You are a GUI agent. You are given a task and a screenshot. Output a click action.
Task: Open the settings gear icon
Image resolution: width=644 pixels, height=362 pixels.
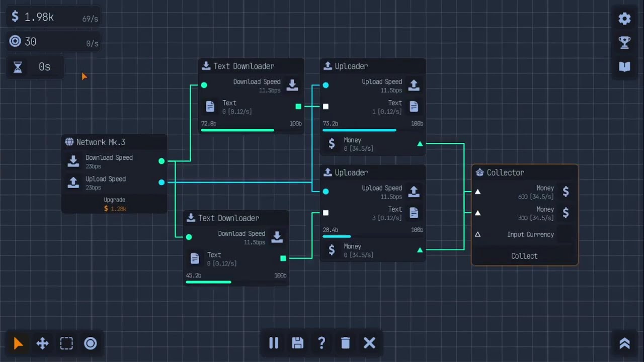[x=624, y=19]
